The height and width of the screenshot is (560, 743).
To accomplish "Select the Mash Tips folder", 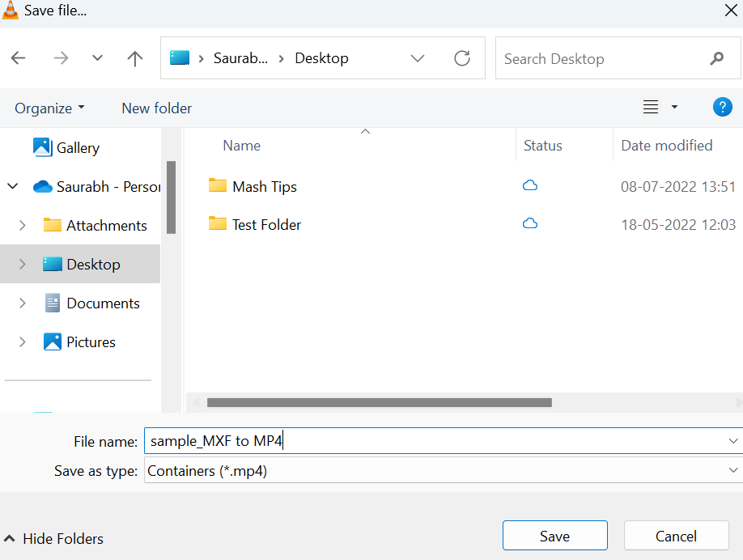I will 264,186.
